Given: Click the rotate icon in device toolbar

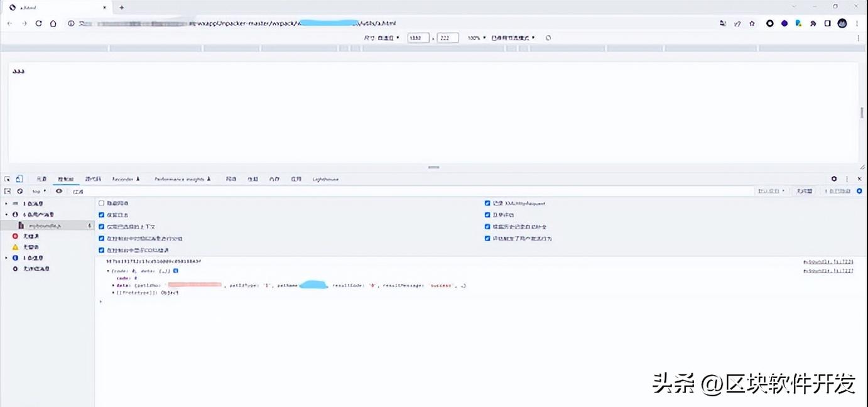Looking at the screenshot, I should [x=548, y=38].
